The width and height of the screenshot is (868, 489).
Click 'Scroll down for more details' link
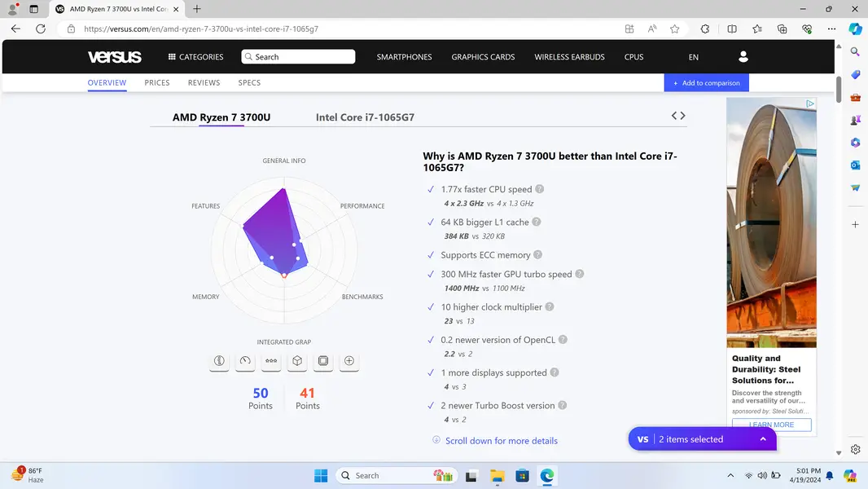(501, 441)
